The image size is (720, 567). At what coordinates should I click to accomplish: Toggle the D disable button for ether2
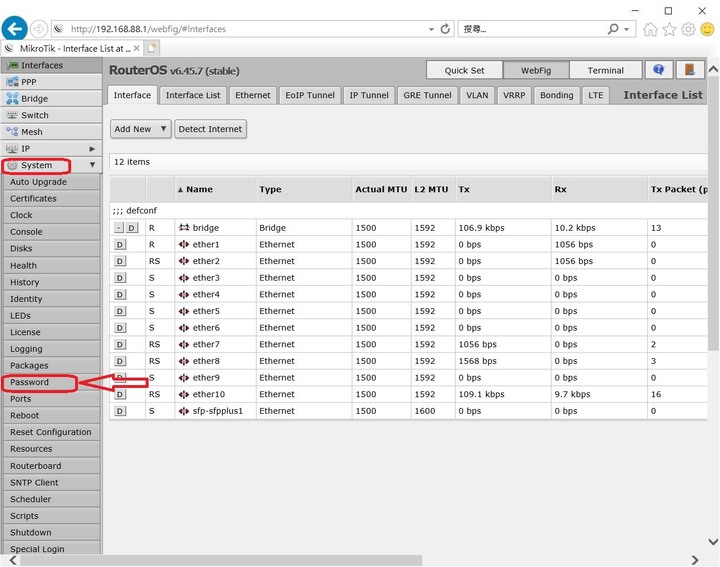120,261
